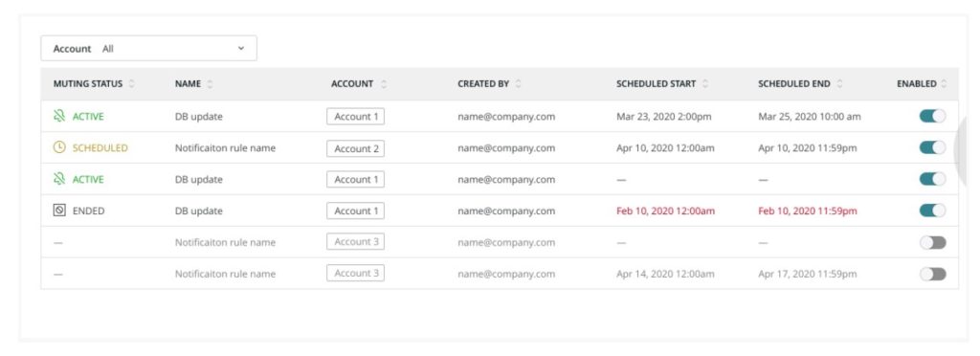Disable the toggle for Mar 23 DB update rule
The image size is (980, 356).
coord(932,116)
